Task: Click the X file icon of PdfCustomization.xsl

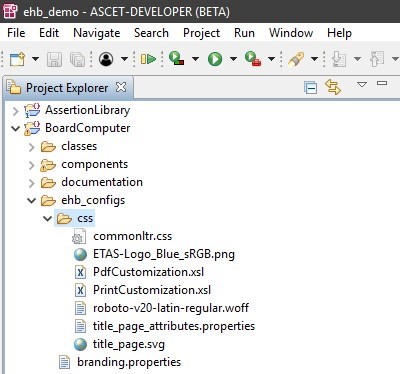Action: 80,272
